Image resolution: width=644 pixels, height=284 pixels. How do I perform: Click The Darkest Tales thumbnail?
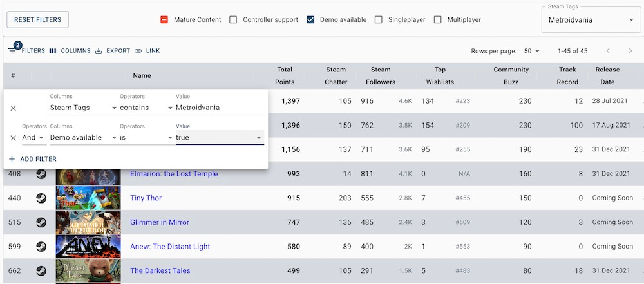tap(88, 270)
